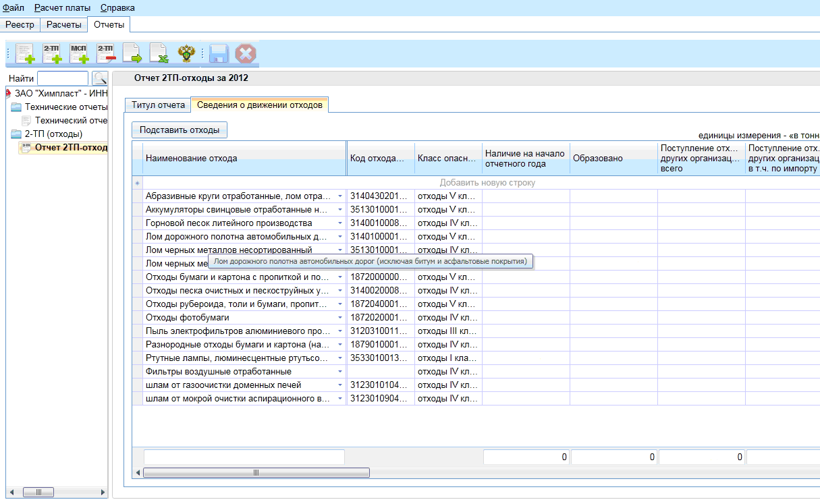The image size is (820, 504).
Task: Click the Отчет 2ТП-отход document icon in tree
Action: tap(27, 147)
